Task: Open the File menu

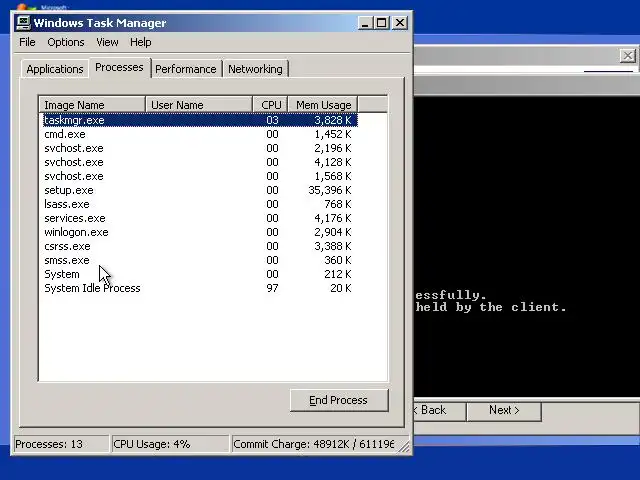Action: (x=27, y=42)
